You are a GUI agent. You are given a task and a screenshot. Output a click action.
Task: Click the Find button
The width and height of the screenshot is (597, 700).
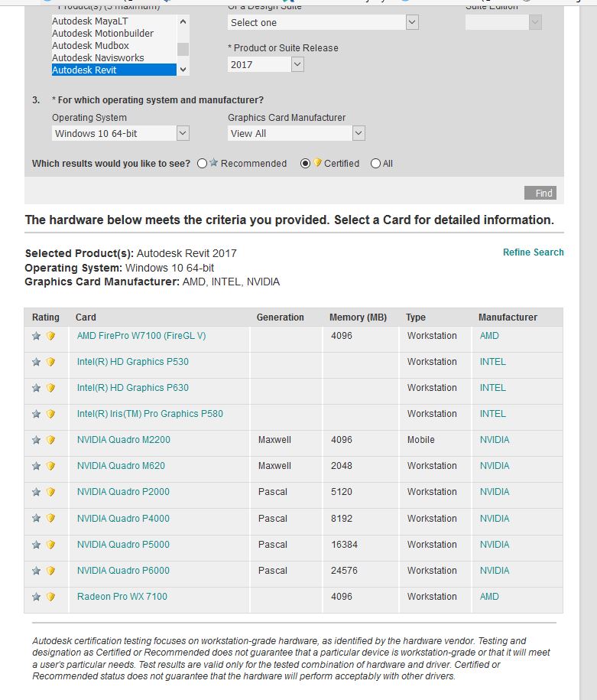click(540, 193)
